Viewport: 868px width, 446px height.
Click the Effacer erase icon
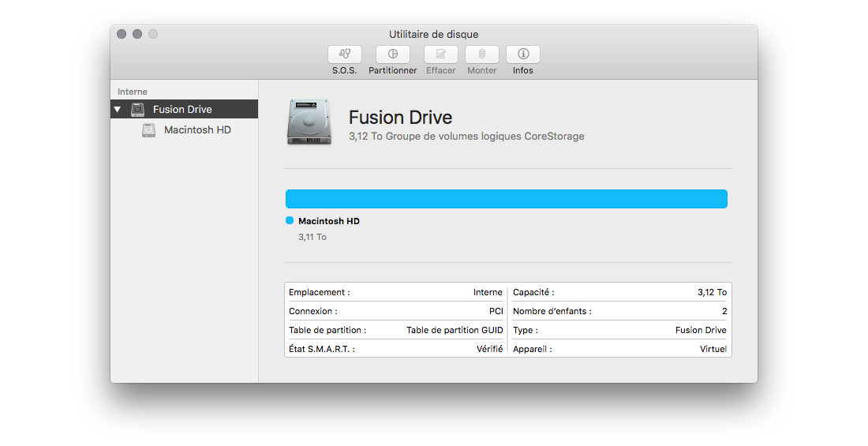(x=440, y=54)
